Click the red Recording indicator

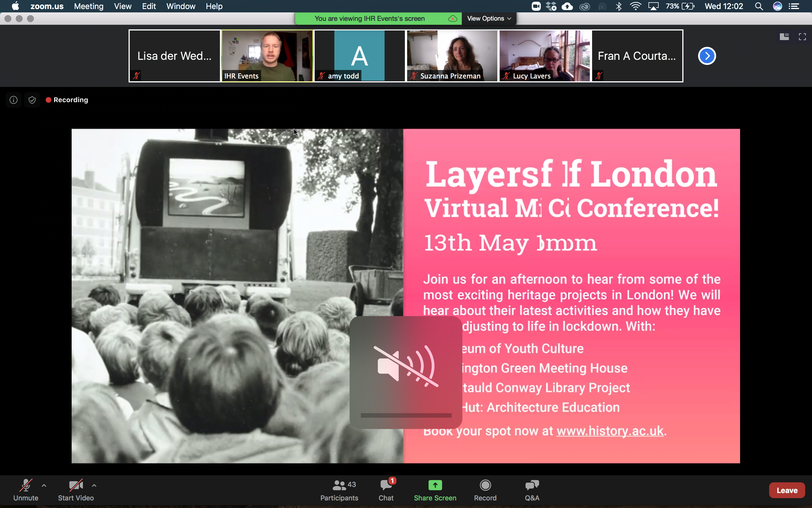(x=67, y=100)
